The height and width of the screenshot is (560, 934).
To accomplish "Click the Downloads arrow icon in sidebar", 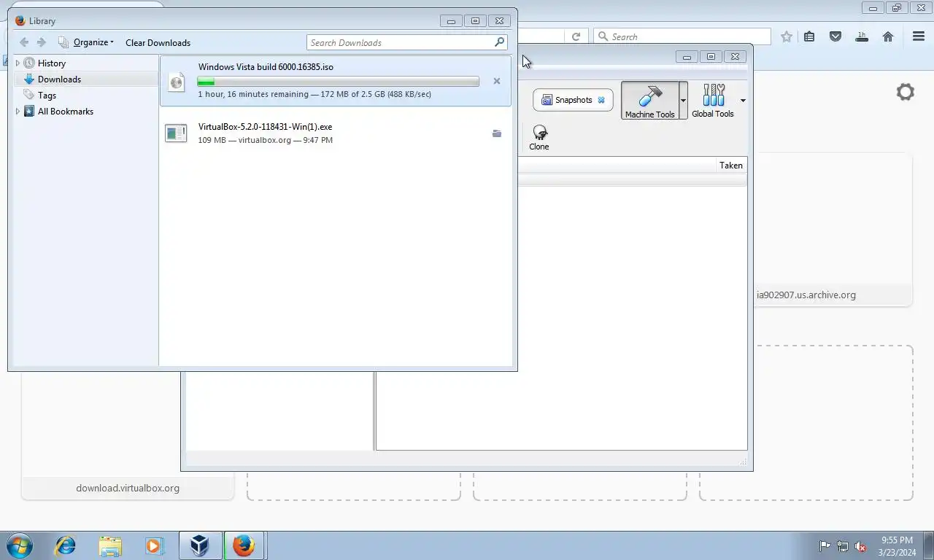I will (29, 79).
